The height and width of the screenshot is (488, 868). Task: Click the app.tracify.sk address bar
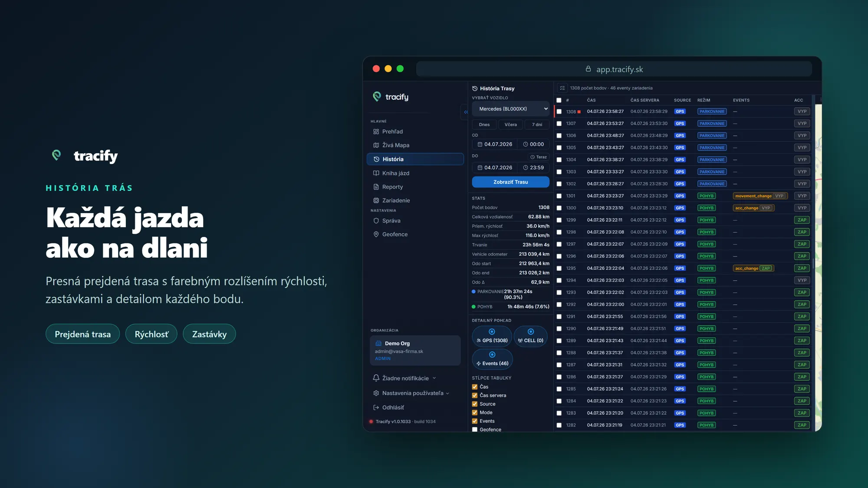click(614, 69)
